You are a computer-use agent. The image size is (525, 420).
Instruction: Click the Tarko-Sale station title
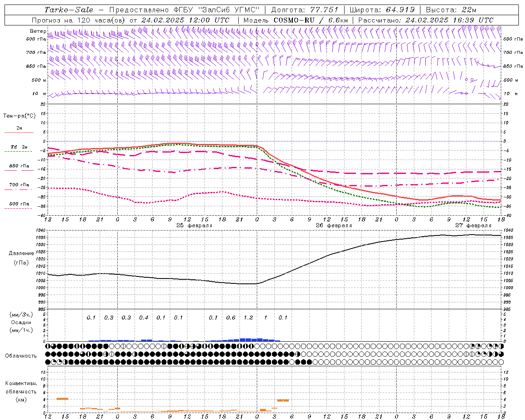[68, 10]
